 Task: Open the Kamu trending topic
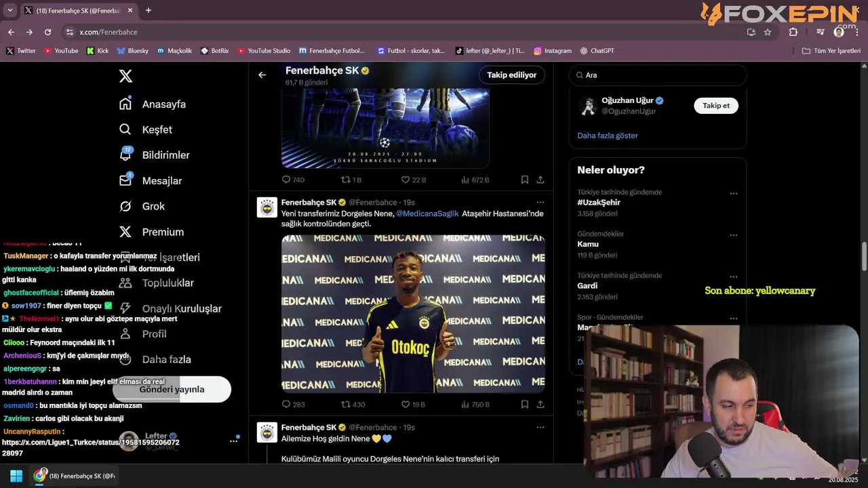point(588,244)
